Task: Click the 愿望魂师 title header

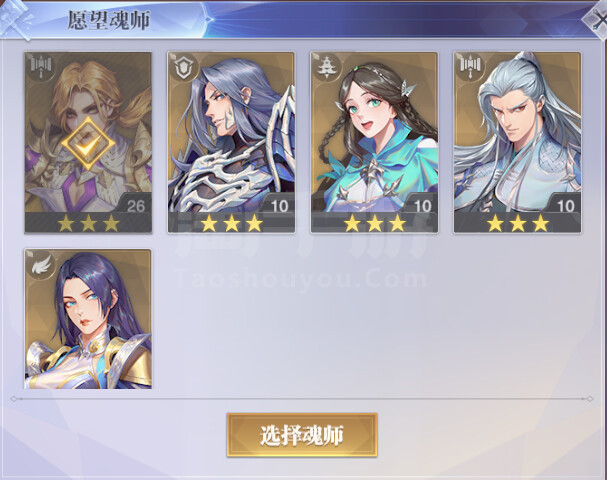Action: pyautogui.click(x=109, y=20)
